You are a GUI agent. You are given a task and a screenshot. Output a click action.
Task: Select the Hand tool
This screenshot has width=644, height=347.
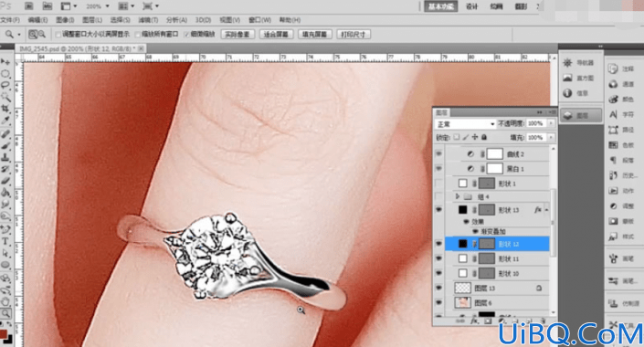click(x=5, y=302)
